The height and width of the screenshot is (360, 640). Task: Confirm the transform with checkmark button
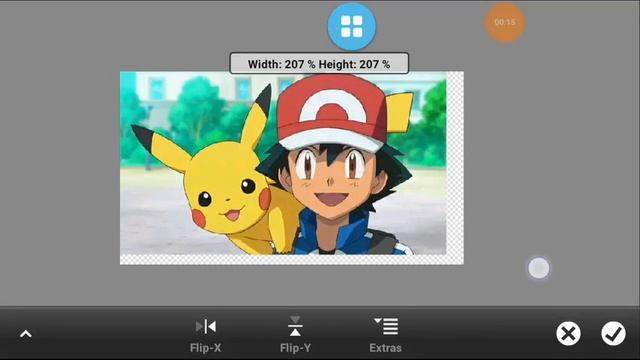[x=613, y=333]
